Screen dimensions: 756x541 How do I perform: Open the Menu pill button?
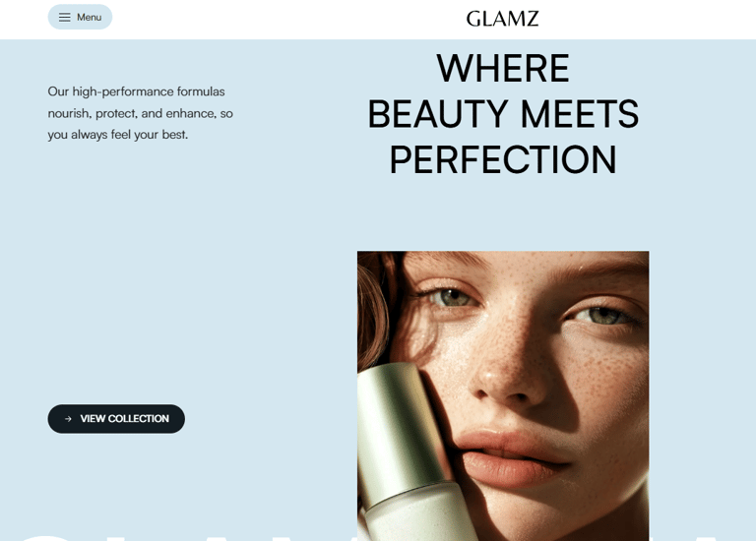(x=80, y=17)
